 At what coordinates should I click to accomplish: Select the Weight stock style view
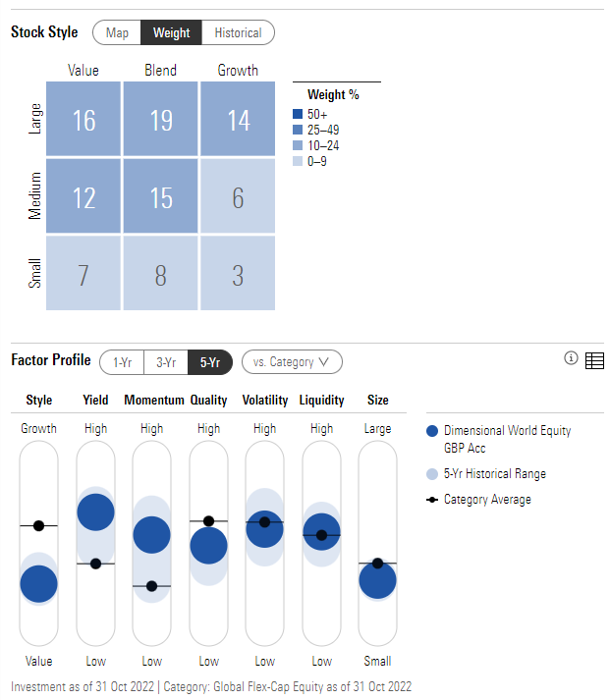[172, 32]
